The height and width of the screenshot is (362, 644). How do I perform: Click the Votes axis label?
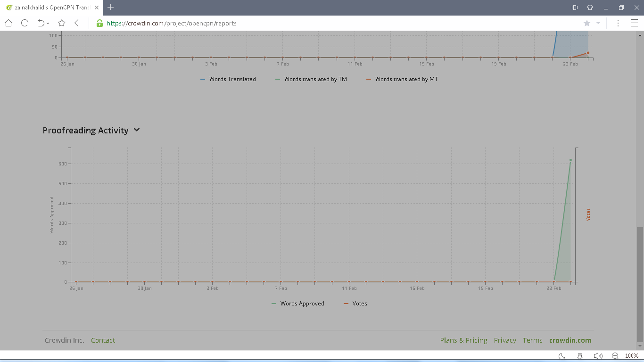tap(588, 215)
